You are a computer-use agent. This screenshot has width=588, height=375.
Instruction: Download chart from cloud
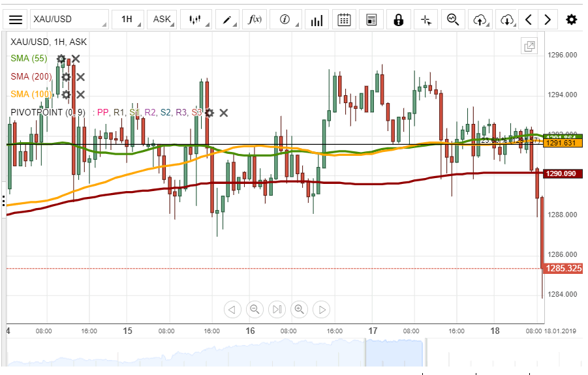(507, 20)
